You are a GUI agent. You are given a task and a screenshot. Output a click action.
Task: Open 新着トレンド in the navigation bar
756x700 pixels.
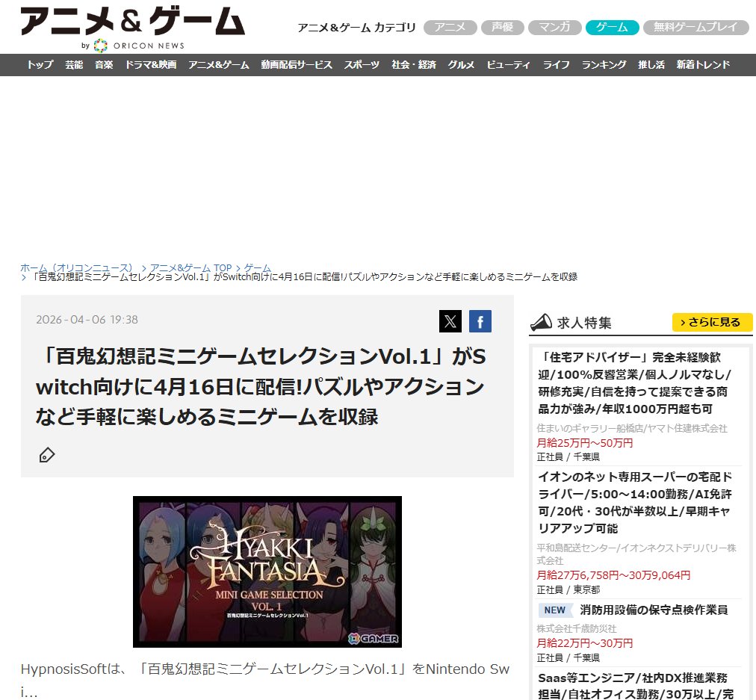(703, 64)
